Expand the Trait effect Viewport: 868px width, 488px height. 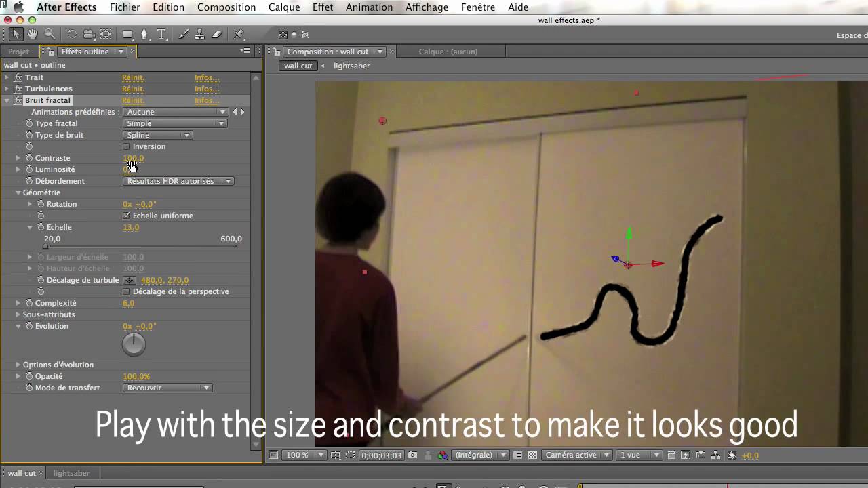click(7, 77)
